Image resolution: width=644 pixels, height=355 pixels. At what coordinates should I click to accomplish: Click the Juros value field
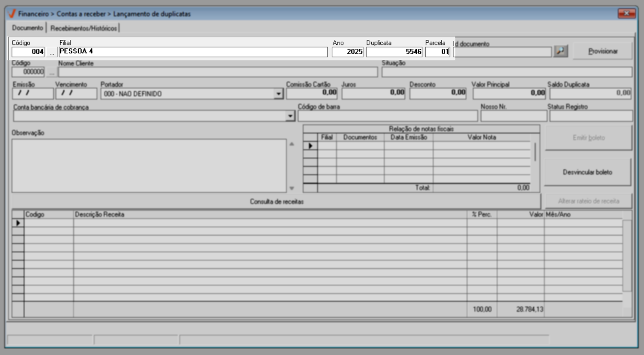374,93
